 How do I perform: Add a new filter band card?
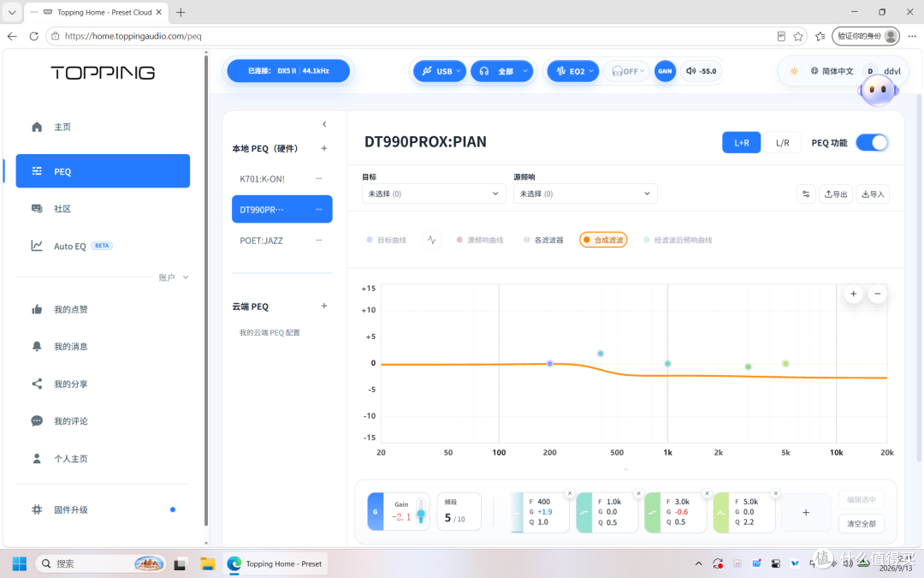806,513
